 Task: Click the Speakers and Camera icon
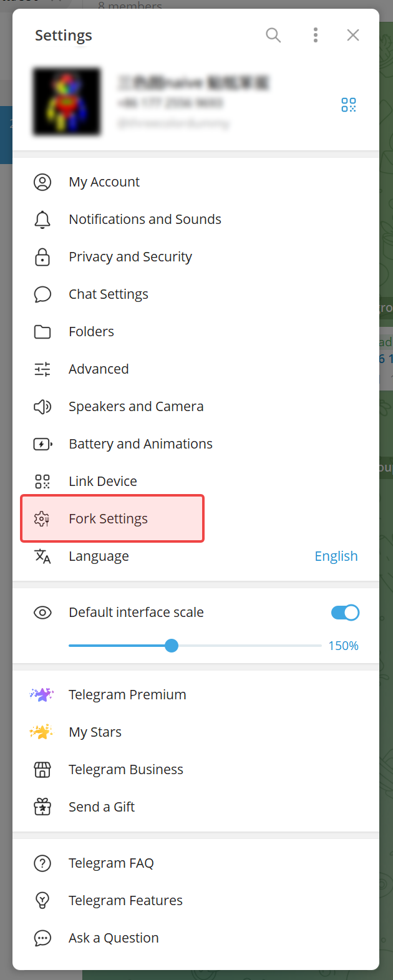[x=42, y=407]
